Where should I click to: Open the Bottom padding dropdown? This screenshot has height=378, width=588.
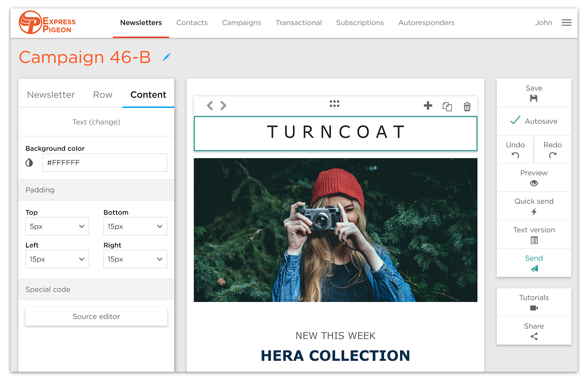click(135, 227)
